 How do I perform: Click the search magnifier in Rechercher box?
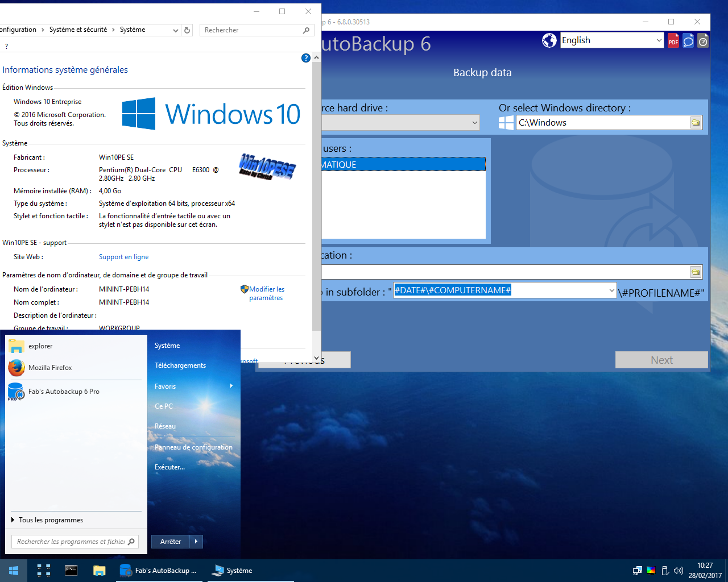coord(306,30)
